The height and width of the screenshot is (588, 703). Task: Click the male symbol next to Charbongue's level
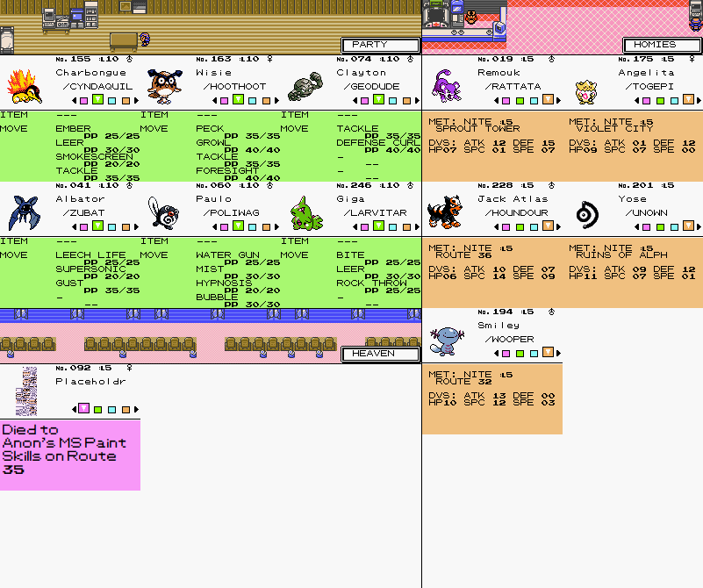(130, 59)
